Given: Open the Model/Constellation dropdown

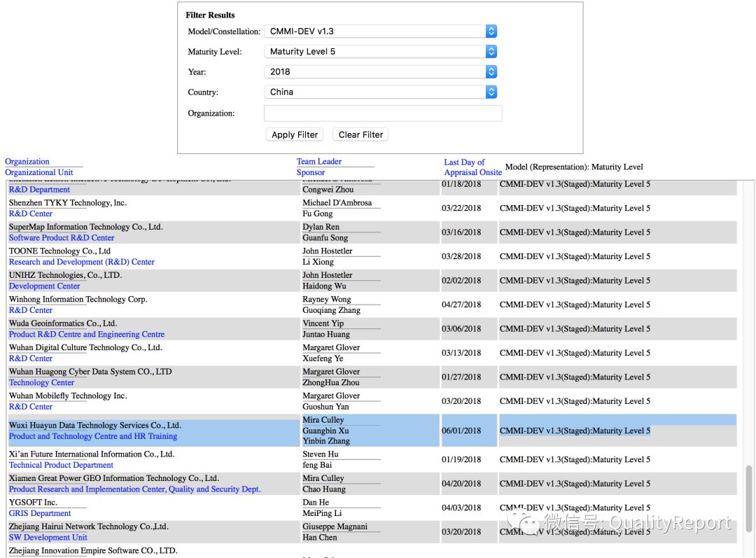Looking at the screenshot, I should point(380,32).
